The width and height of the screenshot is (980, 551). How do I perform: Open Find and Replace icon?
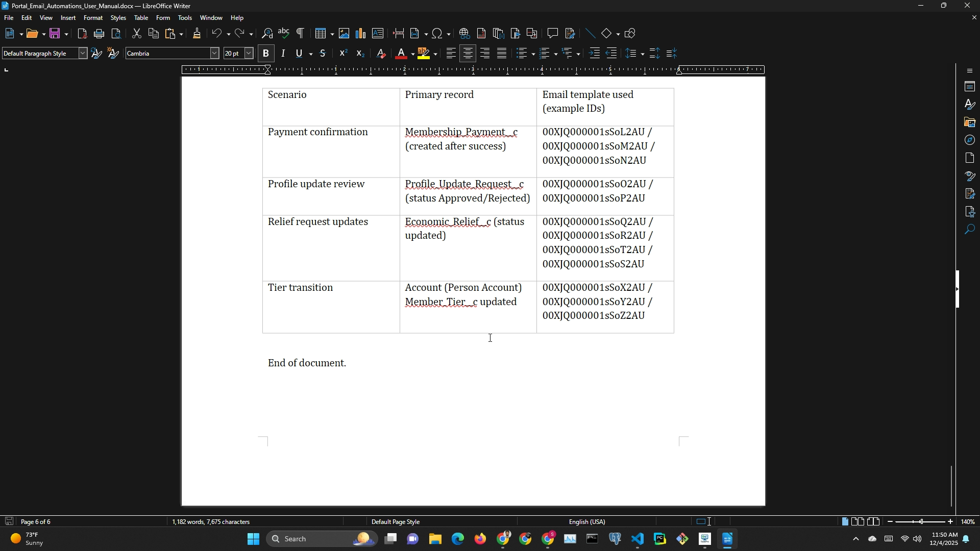[267, 34]
